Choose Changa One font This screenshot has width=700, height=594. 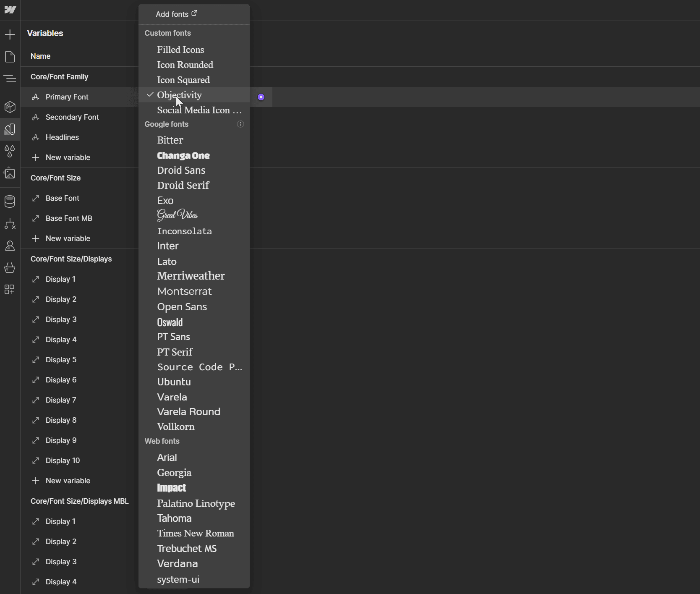[x=194, y=155]
